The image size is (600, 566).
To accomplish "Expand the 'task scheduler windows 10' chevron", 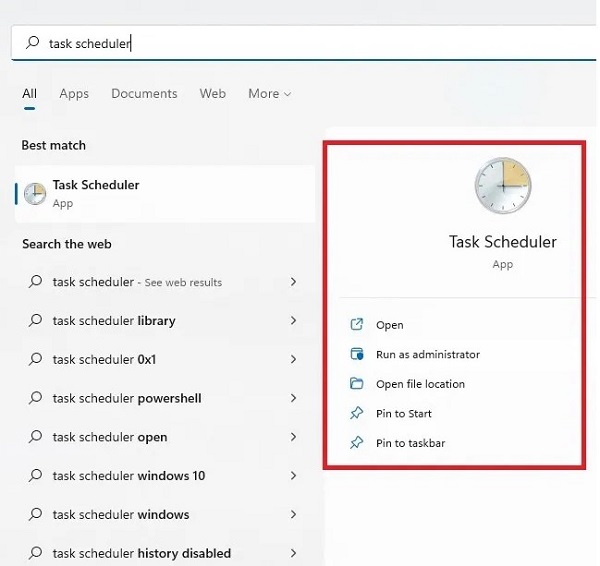I will tap(293, 476).
